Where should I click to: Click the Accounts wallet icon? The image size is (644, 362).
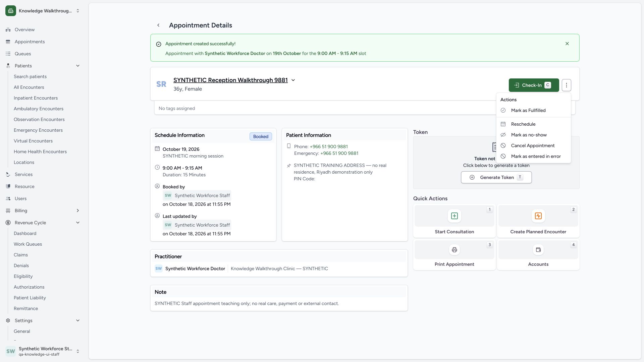click(538, 250)
